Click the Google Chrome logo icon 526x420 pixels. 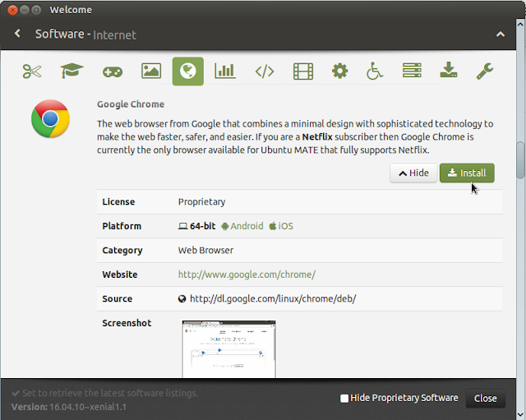[50, 118]
